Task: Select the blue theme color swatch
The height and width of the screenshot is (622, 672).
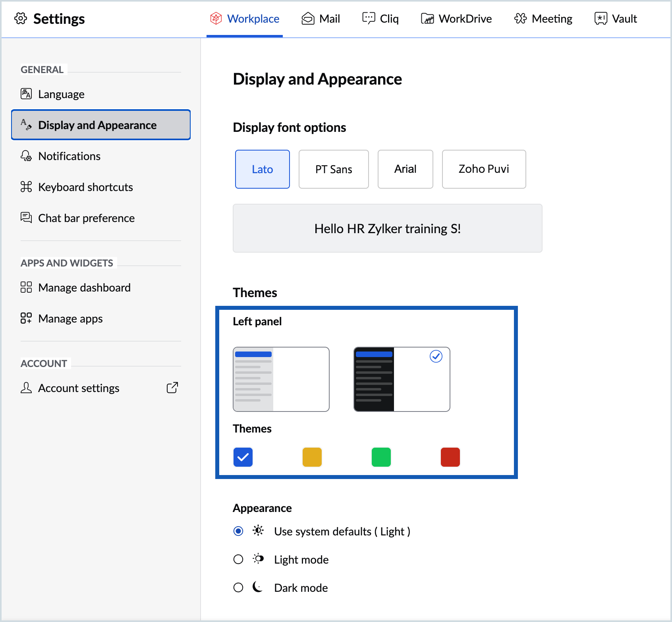Action: [243, 457]
